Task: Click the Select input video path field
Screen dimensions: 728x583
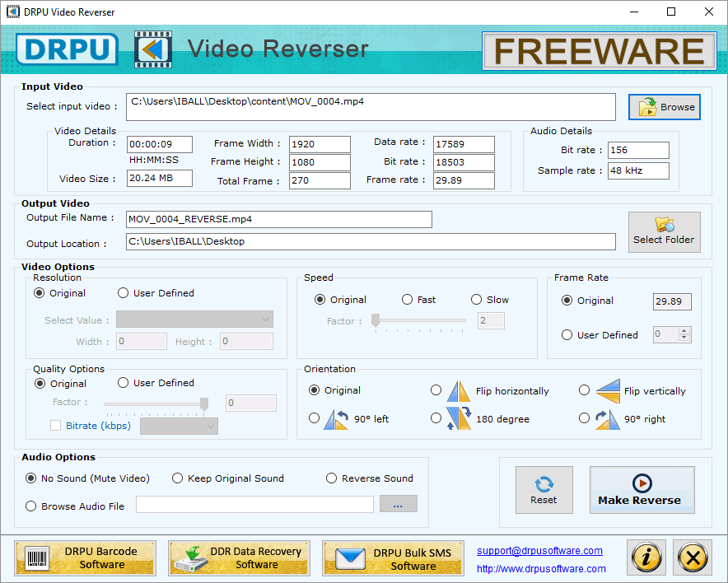Action: pyautogui.click(x=371, y=107)
